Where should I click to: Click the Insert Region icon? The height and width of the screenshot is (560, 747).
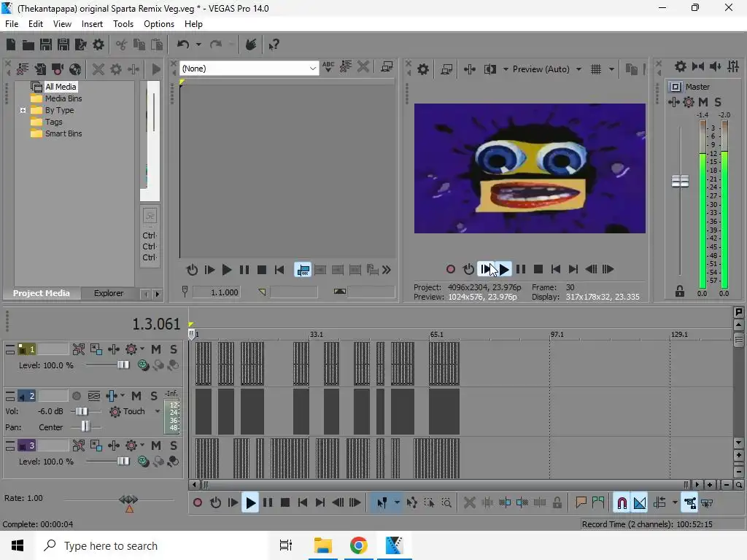598,502
